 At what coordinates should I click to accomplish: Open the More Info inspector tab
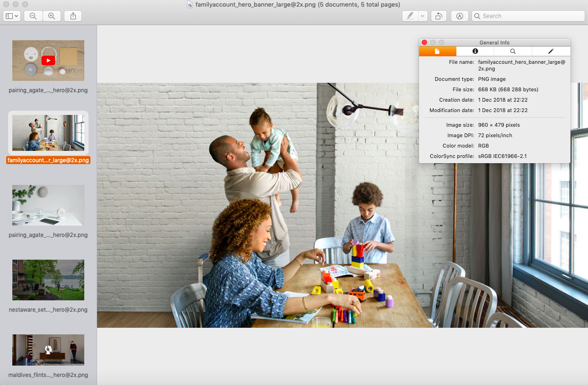pos(475,51)
